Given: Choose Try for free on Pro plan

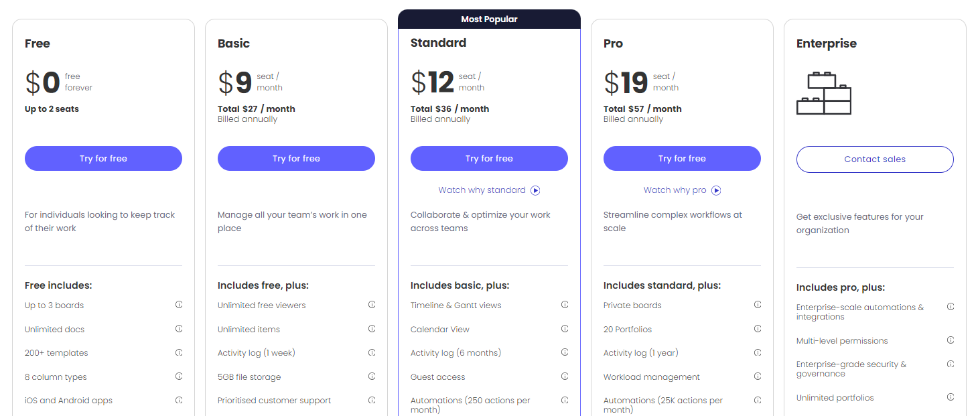Looking at the screenshot, I should (x=682, y=159).
